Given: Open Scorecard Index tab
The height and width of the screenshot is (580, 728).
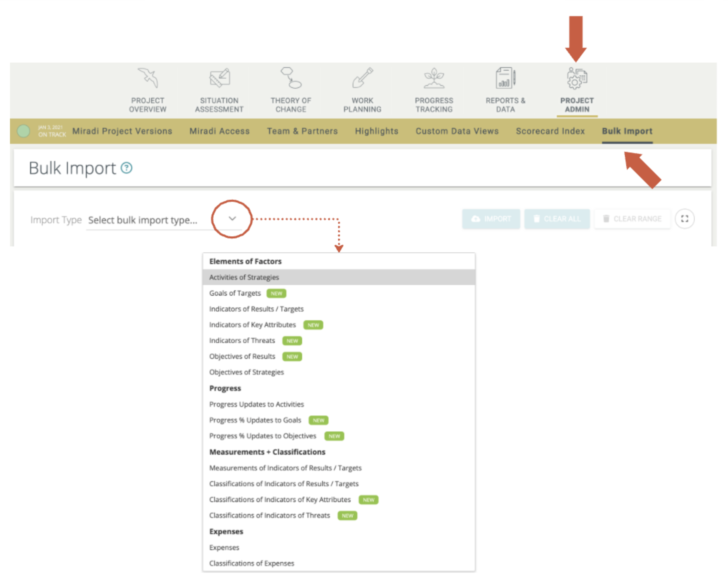Looking at the screenshot, I should (x=550, y=131).
